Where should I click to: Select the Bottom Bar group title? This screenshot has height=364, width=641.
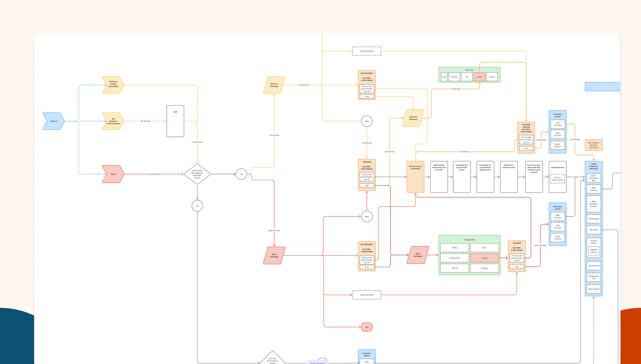[469, 70]
